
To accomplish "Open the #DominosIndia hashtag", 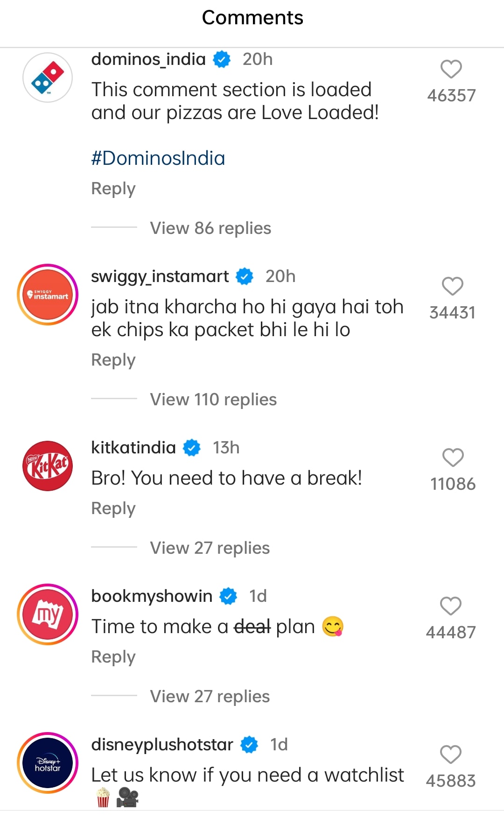I will (158, 158).
